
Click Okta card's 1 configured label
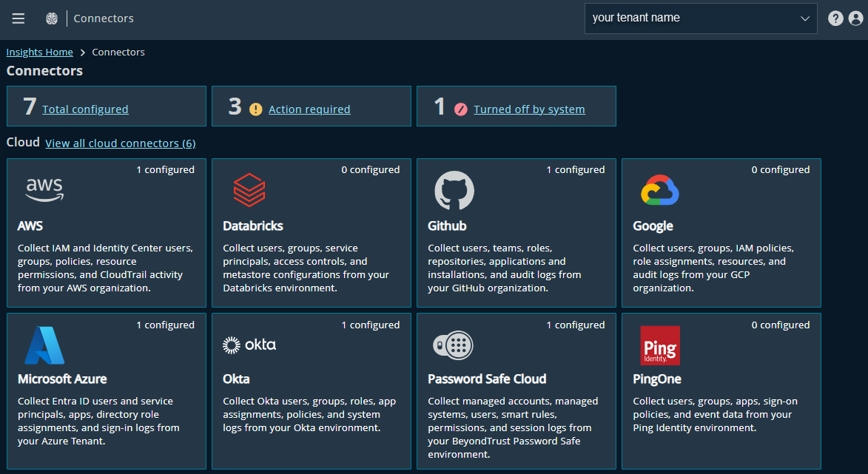(370, 325)
